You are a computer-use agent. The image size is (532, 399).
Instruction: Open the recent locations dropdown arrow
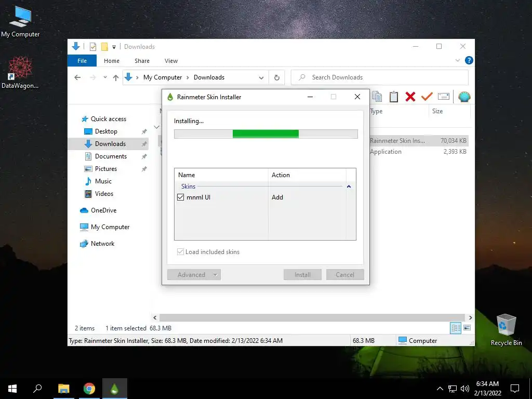tap(105, 77)
